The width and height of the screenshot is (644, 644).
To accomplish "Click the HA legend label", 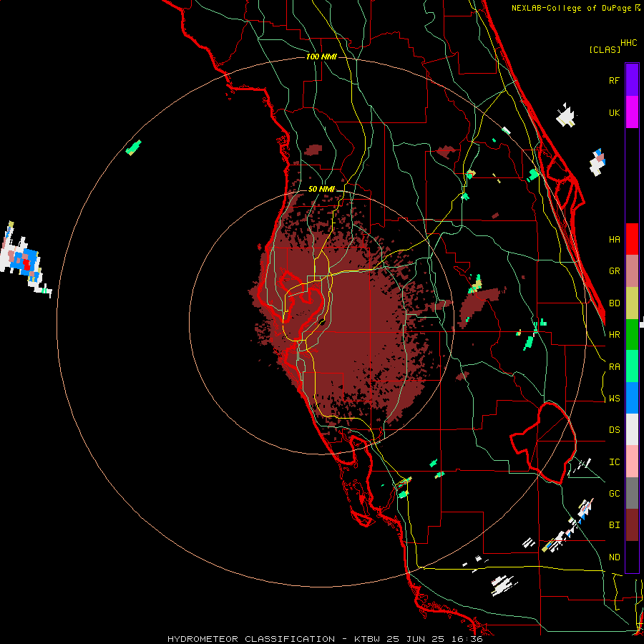I will click(614, 239).
